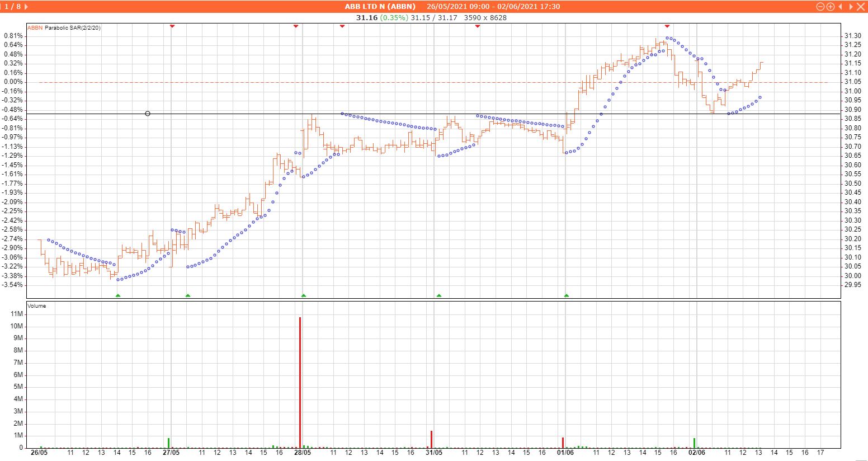868x461 pixels.
Task: Go to next chart page after 1 / 8
Action: (x=26, y=7)
